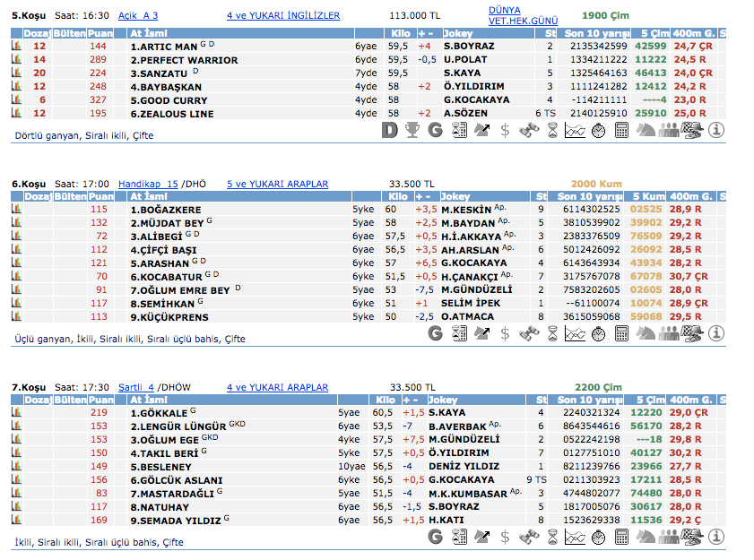
Task: Click the DÜNYA VET.HEK.GÜNÜ link
Action: click(523, 15)
